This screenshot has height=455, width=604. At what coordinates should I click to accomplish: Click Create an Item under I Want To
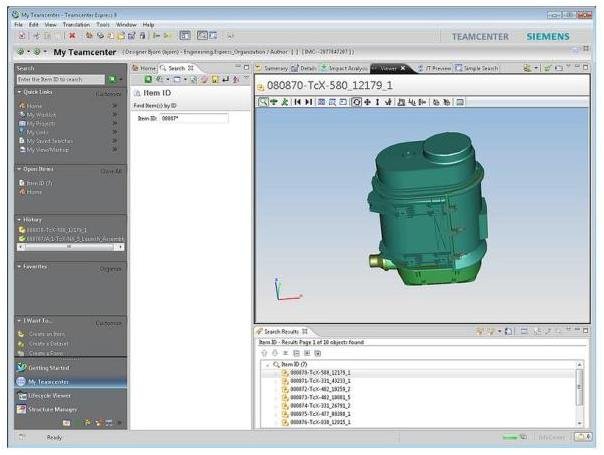pos(46,334)
